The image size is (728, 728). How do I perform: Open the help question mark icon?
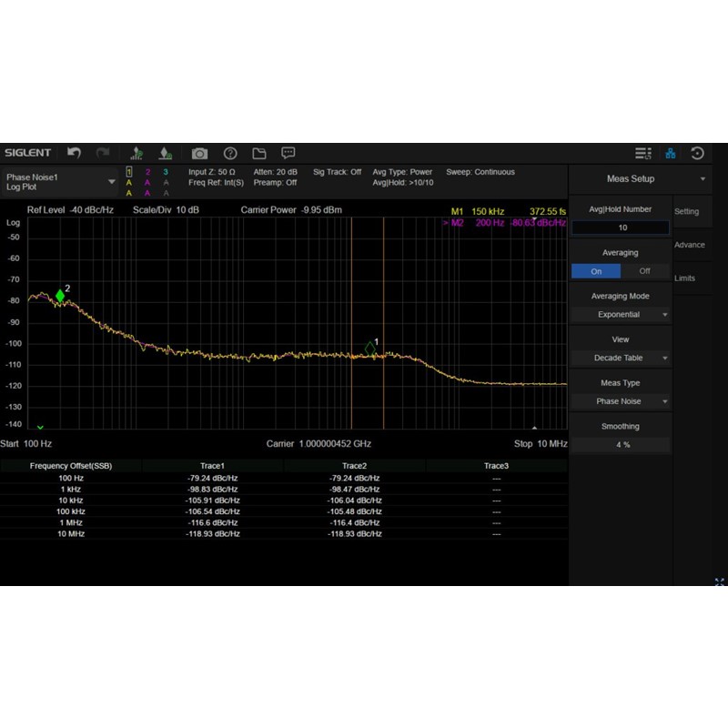click(230, 153)
